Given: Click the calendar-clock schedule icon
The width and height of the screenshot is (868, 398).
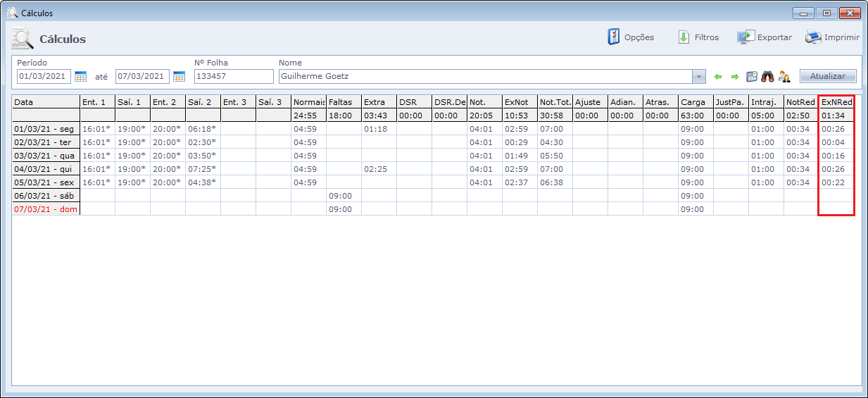Looking at the screenshot, I should coord(752,76).
